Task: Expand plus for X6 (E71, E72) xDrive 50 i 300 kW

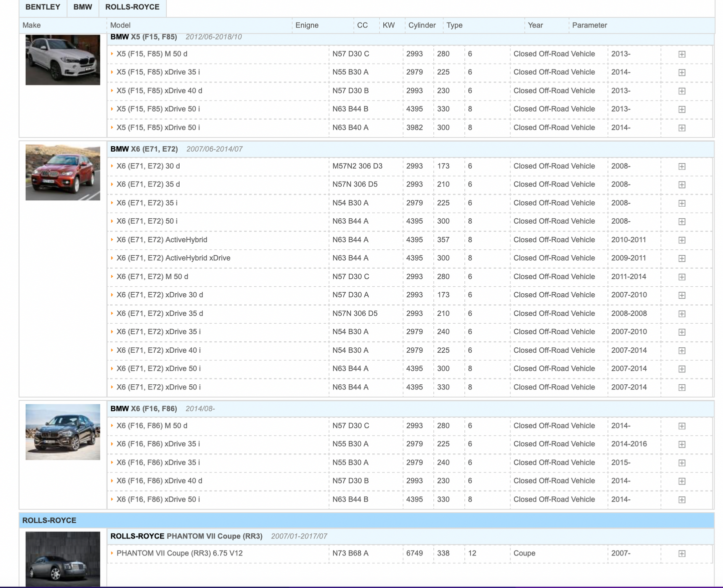Action: click(x=682, y=369)
